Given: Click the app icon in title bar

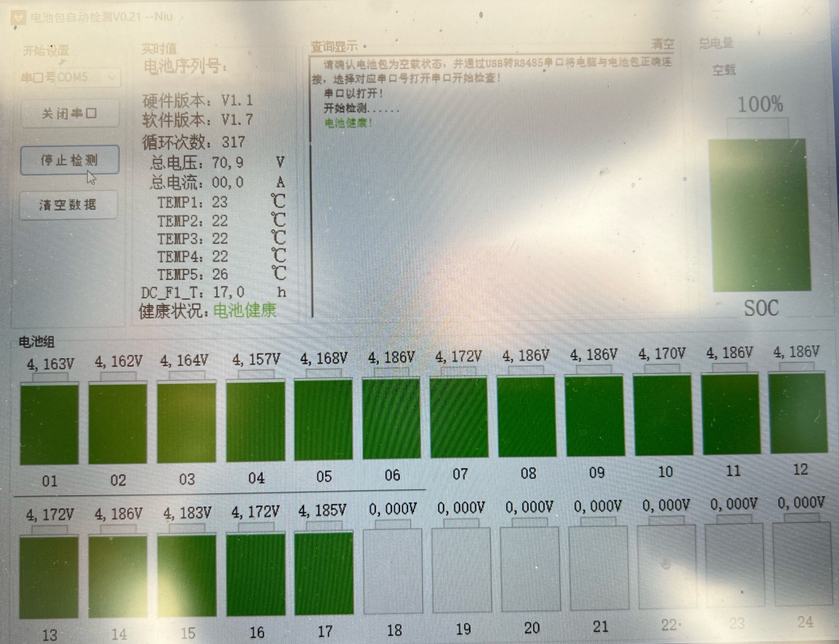Looking at the screenshot, I should pos(18,18).
